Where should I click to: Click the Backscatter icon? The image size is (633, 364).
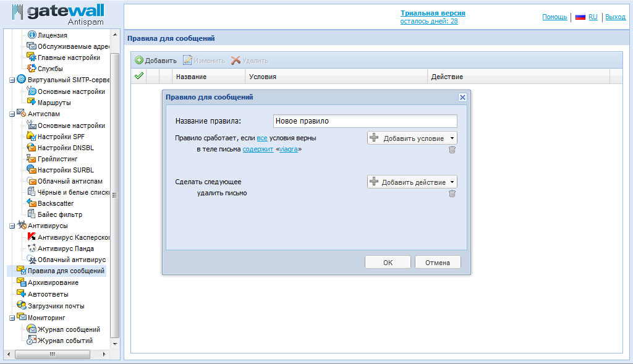tap(32, 203)
